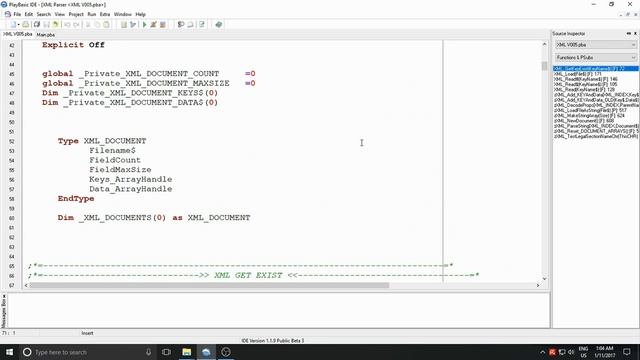Click the Open file toolbar icon
Image resolution: width=640 pixels, height=360 pixels.
pos(26,25)
